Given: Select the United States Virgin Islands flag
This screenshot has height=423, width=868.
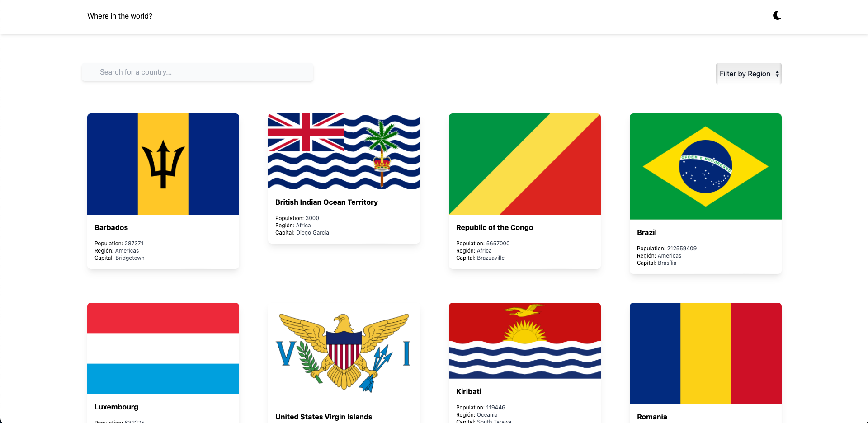Looking at the screenshot, I should [x=344, y=353].
